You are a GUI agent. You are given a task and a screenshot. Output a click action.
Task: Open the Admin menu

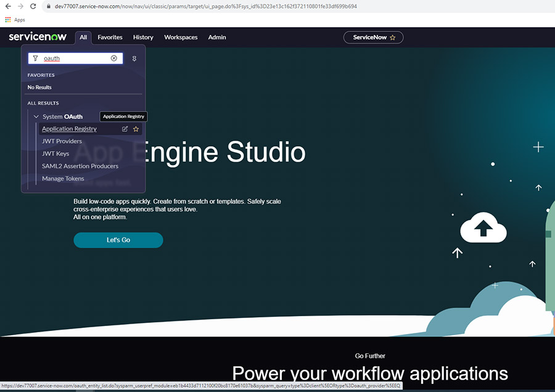217,37
